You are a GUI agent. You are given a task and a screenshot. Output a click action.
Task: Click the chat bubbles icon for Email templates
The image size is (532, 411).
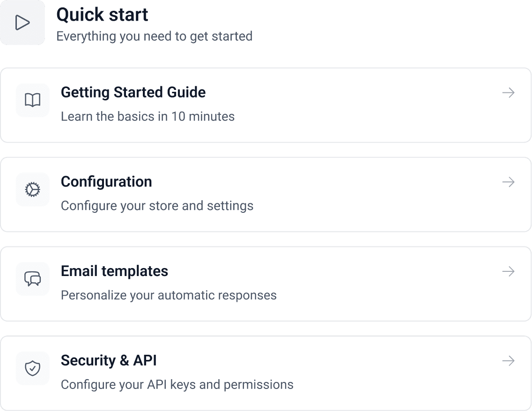point(32,279)
